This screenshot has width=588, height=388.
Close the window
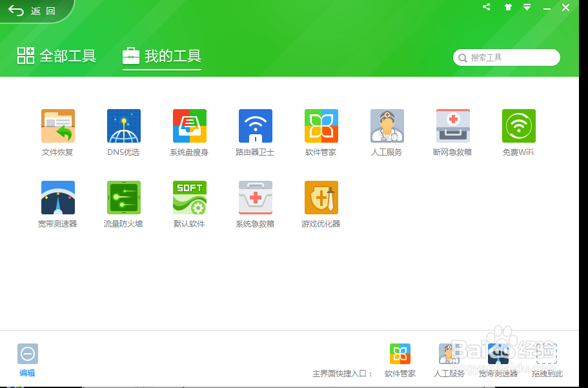[x=566, y=8]
